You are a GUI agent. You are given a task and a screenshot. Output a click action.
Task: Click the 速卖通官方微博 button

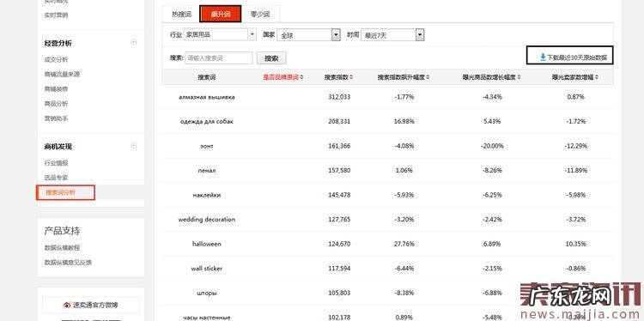(x=91, y=305)
